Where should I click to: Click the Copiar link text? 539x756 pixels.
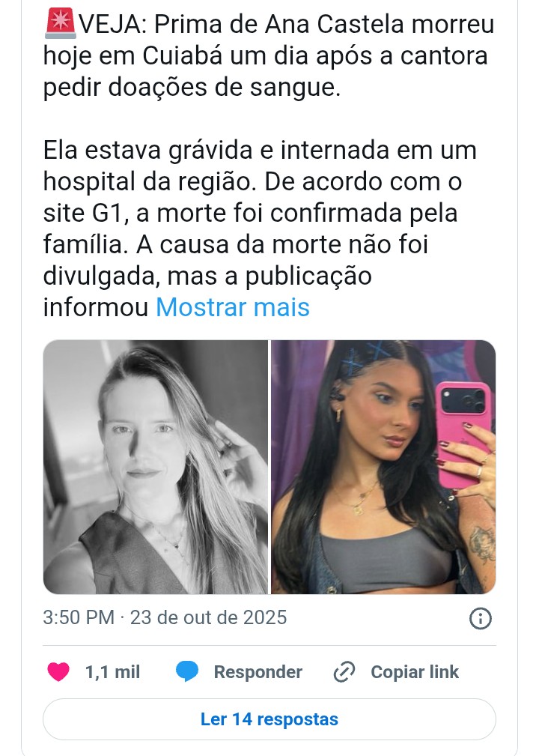pyautogui.click(x=415, y=671)
